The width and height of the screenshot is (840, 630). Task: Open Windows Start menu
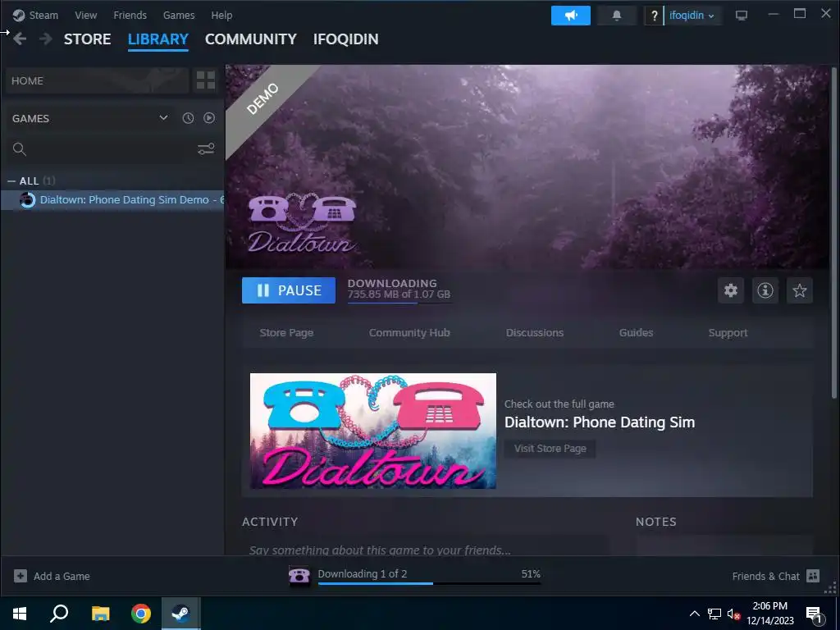[20, 614]
